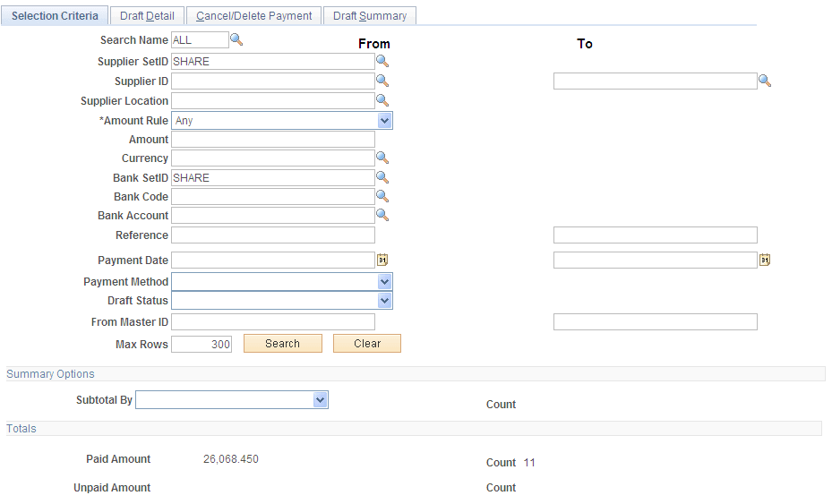This screenshot has height=504, width=832.
Task: Focus the From Reference input field
Action: coord(273,235)
